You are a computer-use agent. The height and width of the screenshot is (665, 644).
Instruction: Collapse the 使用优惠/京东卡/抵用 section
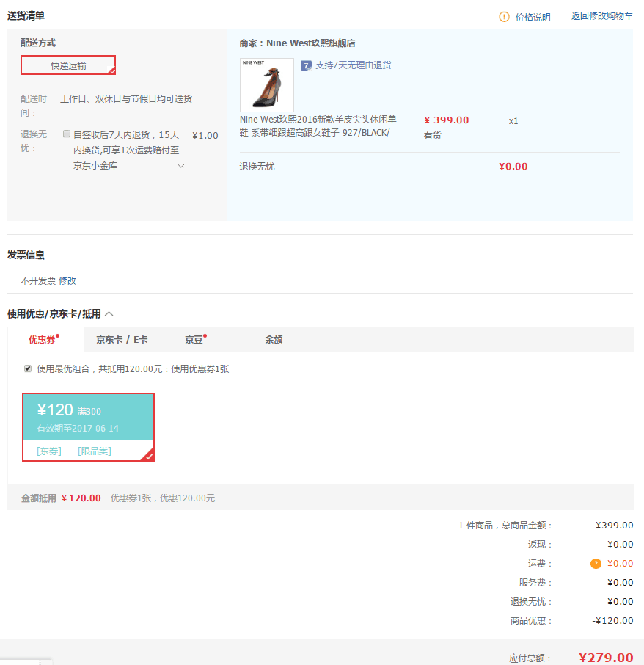[109, 314]
